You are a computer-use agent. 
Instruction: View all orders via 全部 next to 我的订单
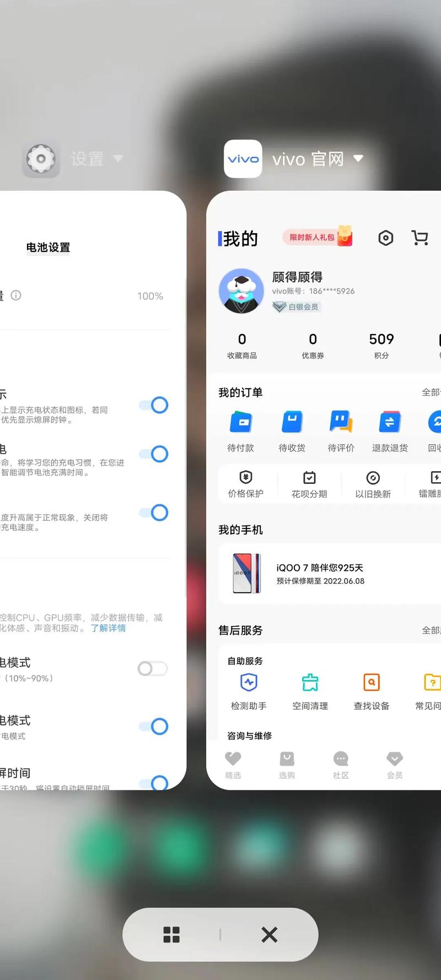pyautogui.click(x=431, y=392)
